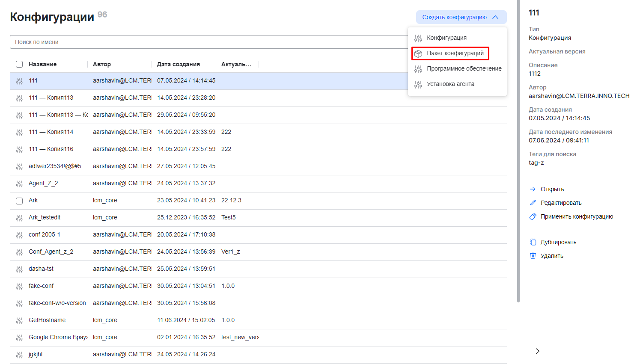Viewport: 643px width, 364px height.
Task: Sort the table by Дата создания column
Action: click(x=179, y=64)
